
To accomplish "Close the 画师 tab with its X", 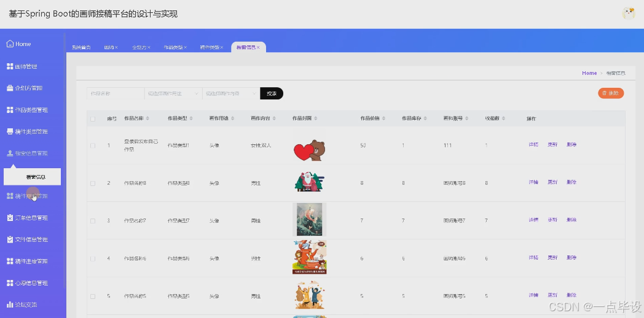I will click(x=116, y=48).
